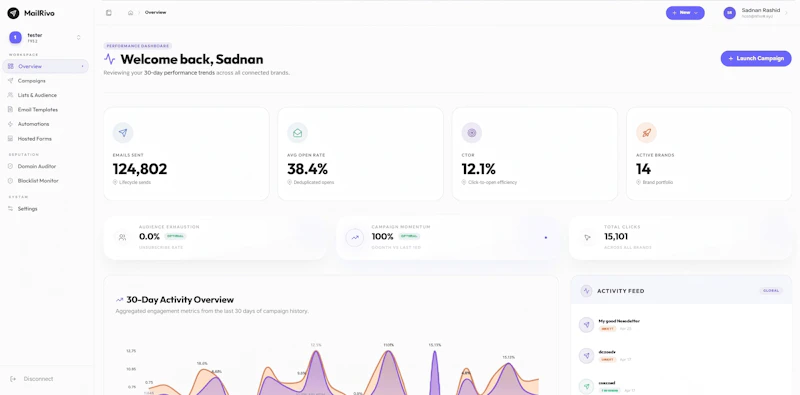800x395 pixels.
Task: Click Overview breadcrumb label
Action: point(155,13)
